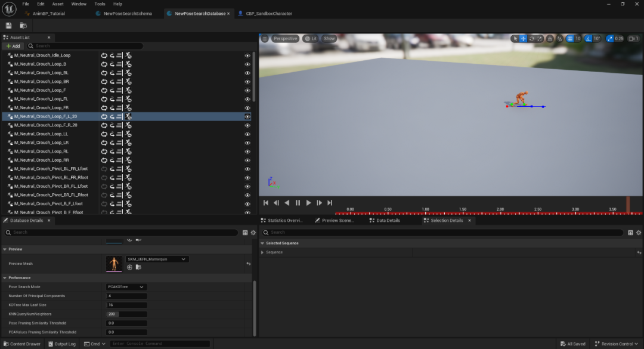This screenshot has width=644, height=349.
Task: Toggle scale snapping in viewport toolbar
Action: pyautogui.click(x=609, y=39)
